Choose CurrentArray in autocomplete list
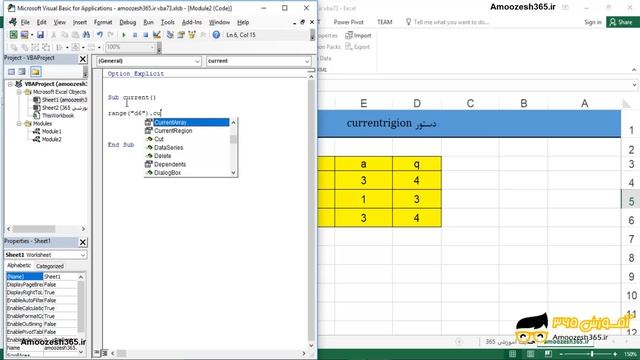The width and height of the screenshot is (640, 360). click(x=171, y=122)
